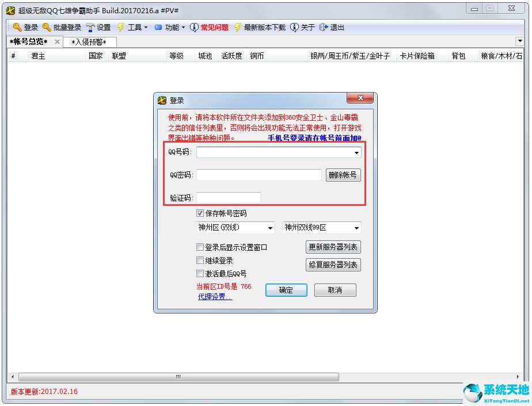
Task: Click the 登录 dialog title icon
Action: click(x=162, y=100)
